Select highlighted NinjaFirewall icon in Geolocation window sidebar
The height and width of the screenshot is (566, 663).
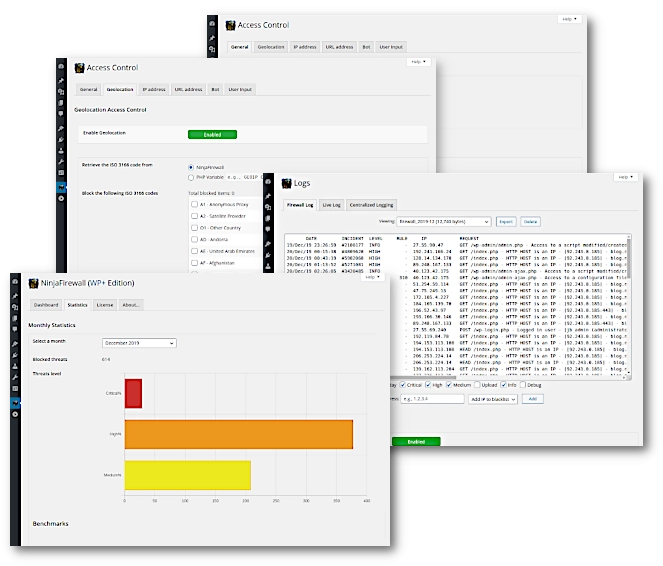(x=61, y=187)
